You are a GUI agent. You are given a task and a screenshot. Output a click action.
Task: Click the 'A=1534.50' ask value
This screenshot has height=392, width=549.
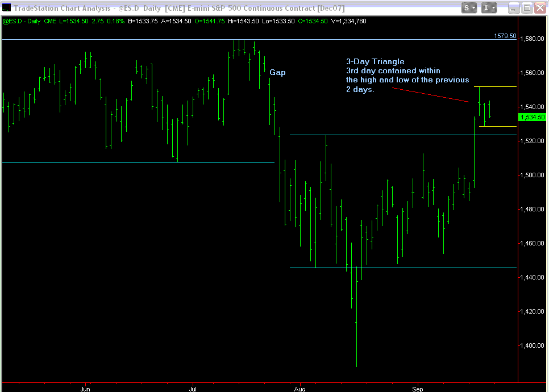[177, 22]
